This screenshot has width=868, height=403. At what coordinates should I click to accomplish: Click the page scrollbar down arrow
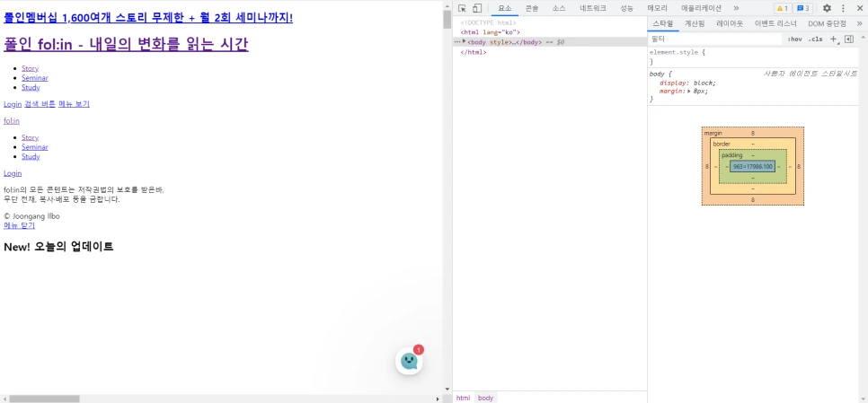point(447,390)
